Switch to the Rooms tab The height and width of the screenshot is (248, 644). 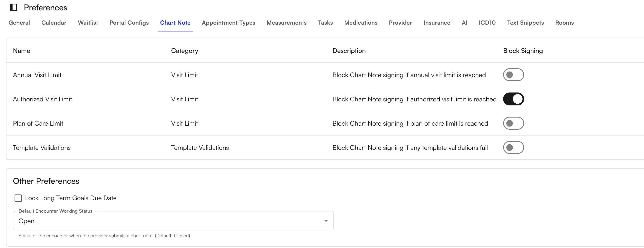coord(564,23)
